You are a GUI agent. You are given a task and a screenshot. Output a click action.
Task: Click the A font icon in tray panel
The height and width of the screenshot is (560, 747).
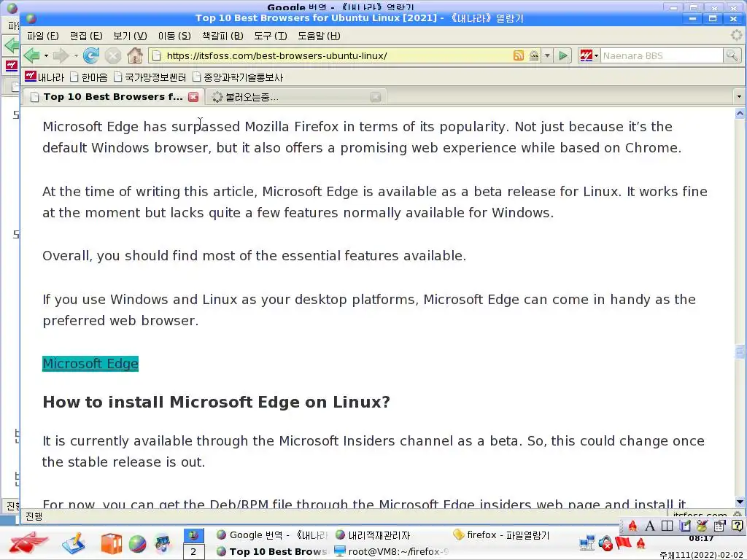point(649,526)
